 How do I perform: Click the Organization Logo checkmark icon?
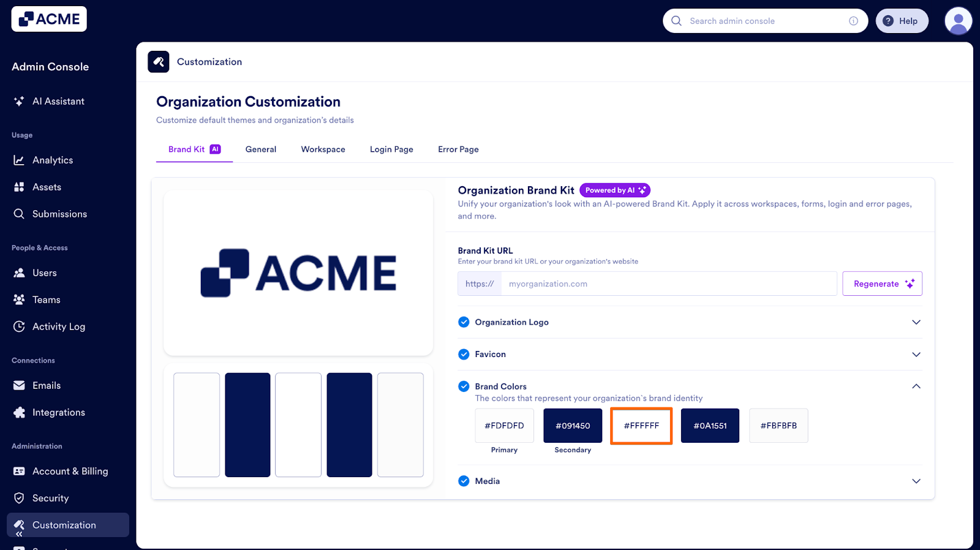[x=464, y=322]
